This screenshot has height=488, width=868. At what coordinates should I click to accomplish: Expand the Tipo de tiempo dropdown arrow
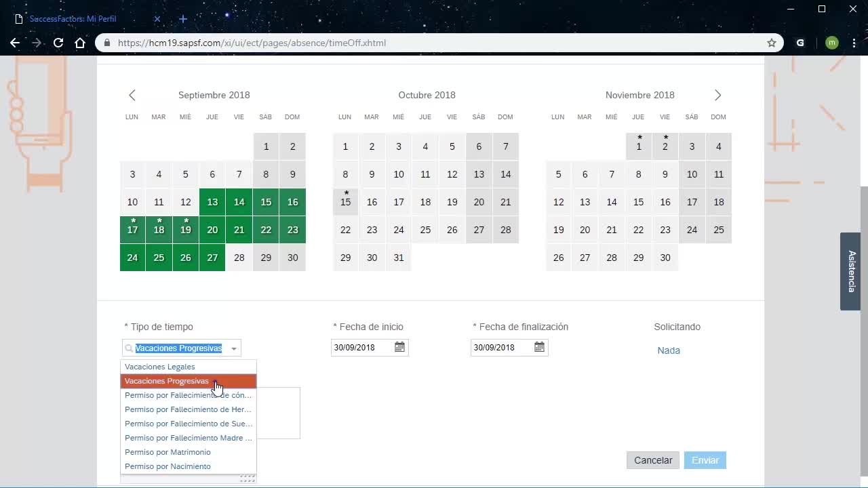tap(233, 348)
